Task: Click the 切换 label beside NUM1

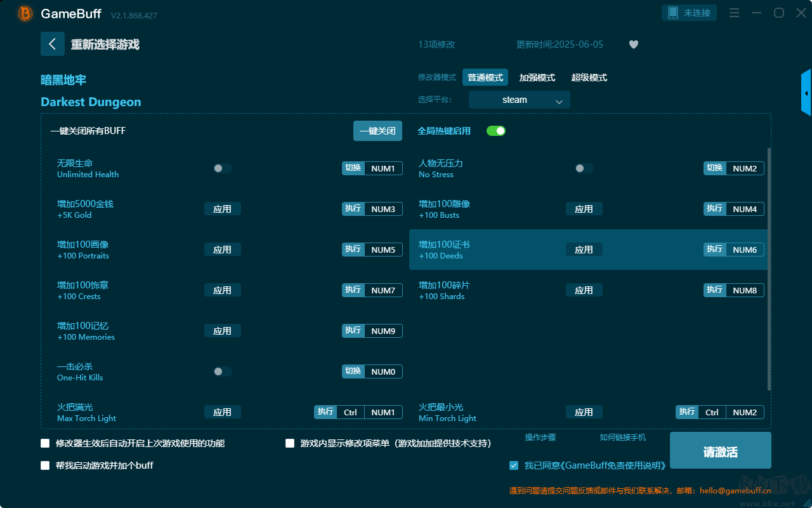Action: pos(353,168)
